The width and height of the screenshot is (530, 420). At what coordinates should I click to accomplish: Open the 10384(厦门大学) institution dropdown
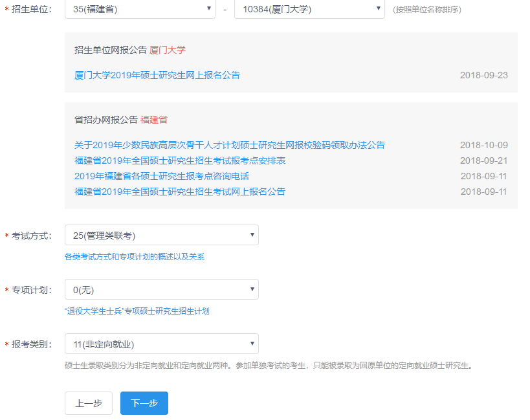click(309, 10)
